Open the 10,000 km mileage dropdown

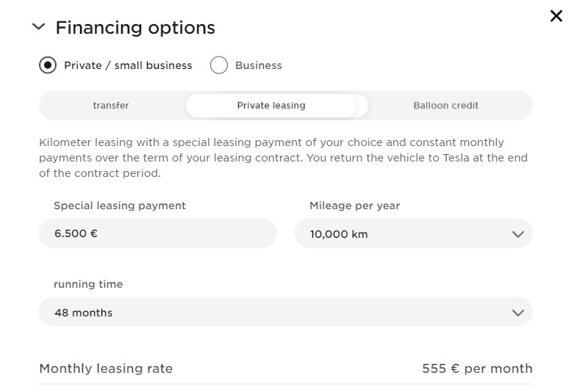coord(413,234)
